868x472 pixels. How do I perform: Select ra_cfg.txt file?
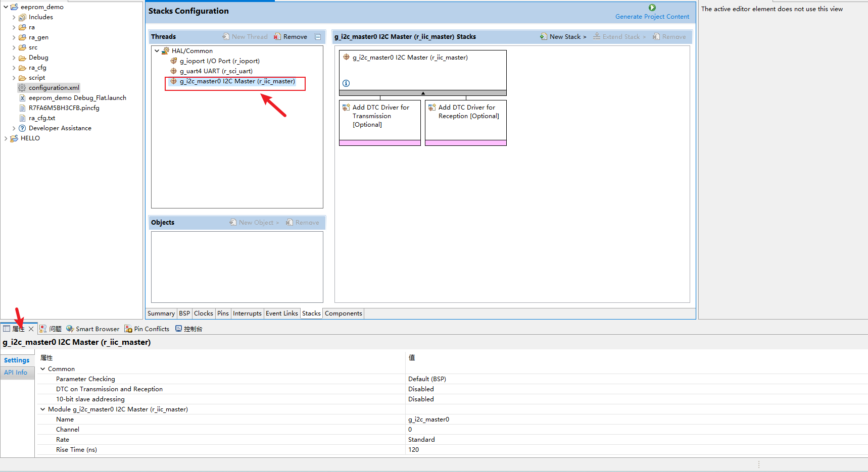click(x=42, y=118)
